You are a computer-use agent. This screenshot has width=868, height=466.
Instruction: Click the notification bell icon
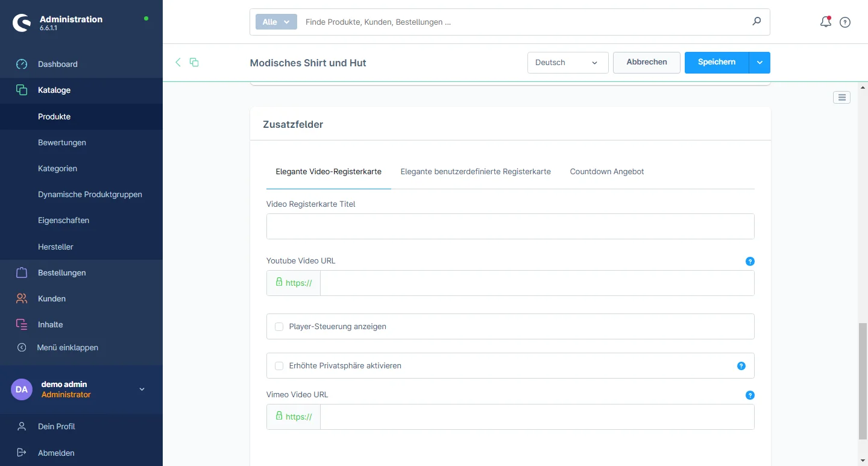(x=825, y=22)
